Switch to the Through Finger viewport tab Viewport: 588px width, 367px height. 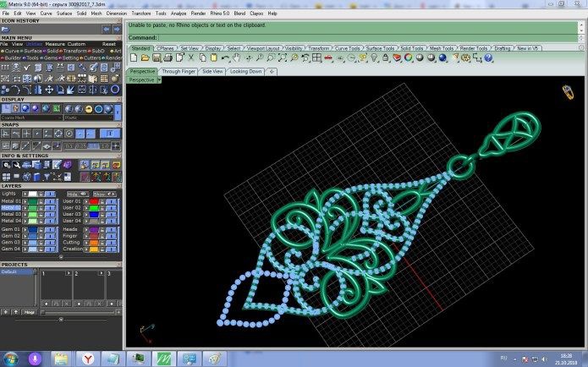click(x=179, y=71)
